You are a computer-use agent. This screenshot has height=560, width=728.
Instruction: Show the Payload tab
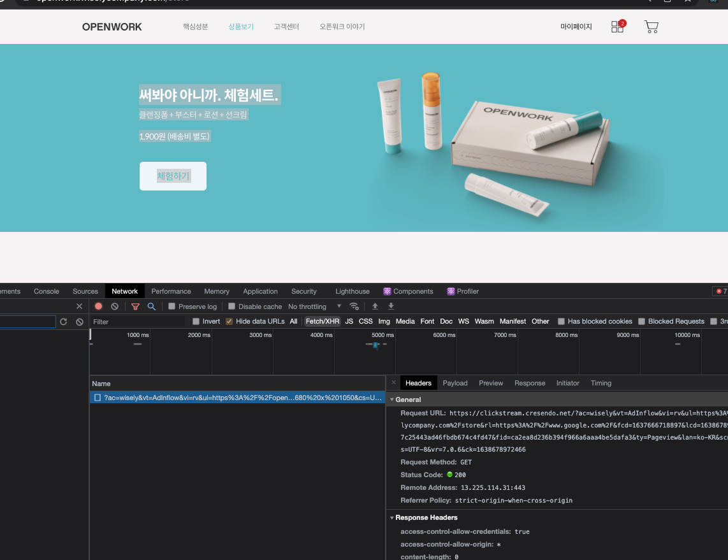tap(455, 383)
